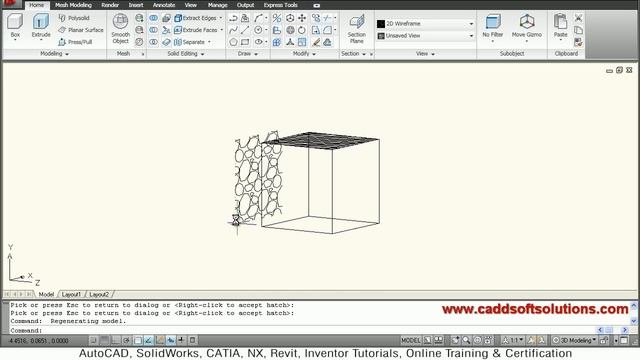The height and width of the screenshot is (360, 640).
Task: Select the solid Intersect icon
Action: (153, 42)
